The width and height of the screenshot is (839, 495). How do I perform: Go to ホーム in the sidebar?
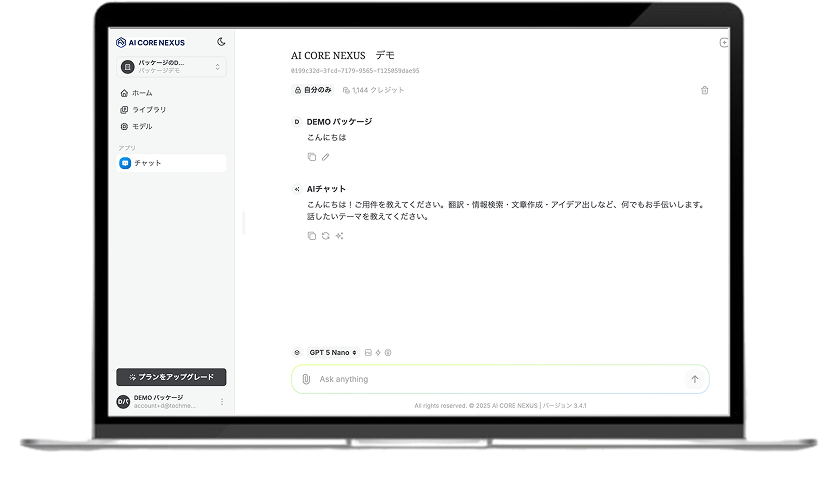[142, 93]
